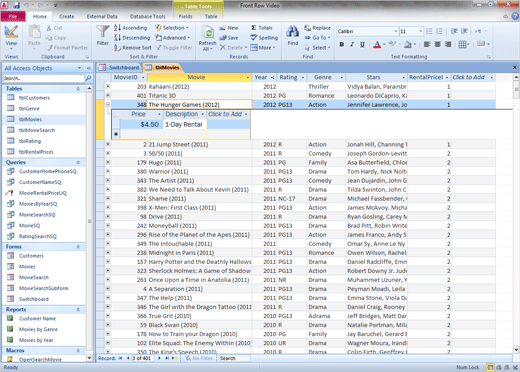
Task: Open MovieSearchSQ query
Action: point(37,215)
